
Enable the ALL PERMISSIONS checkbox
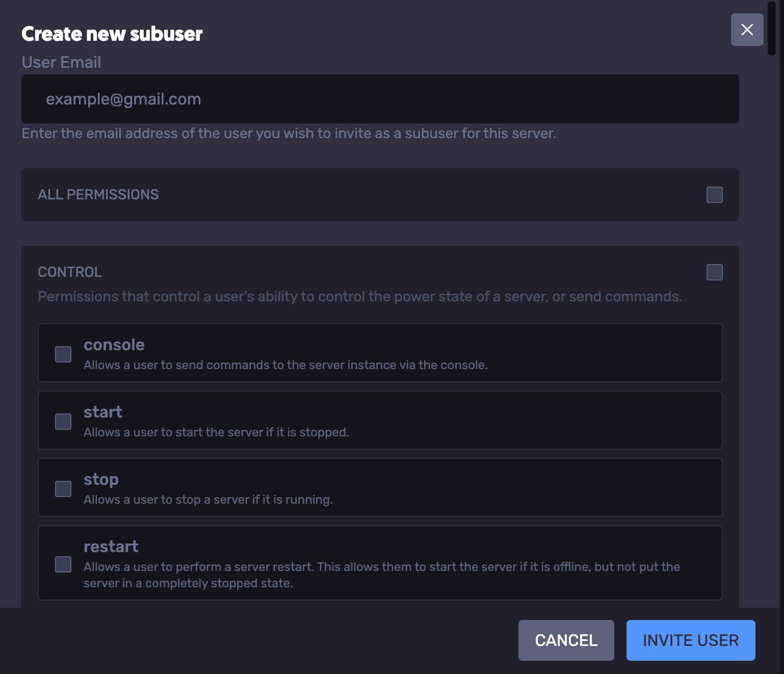(714, 195)
